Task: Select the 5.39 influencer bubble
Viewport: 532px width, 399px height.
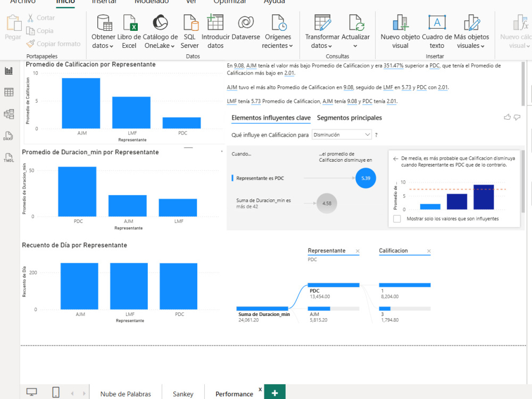Action: click(x=366, y=178)
